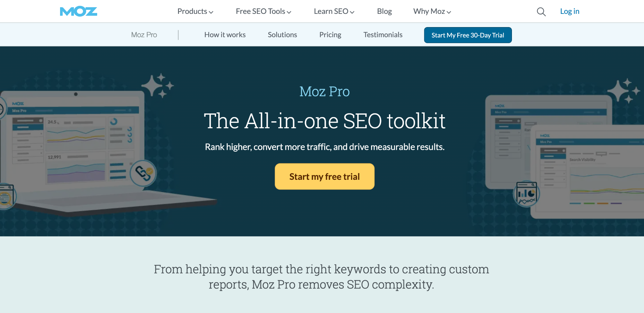Click Start My Free 30-Day Trial button

[468, 35]
